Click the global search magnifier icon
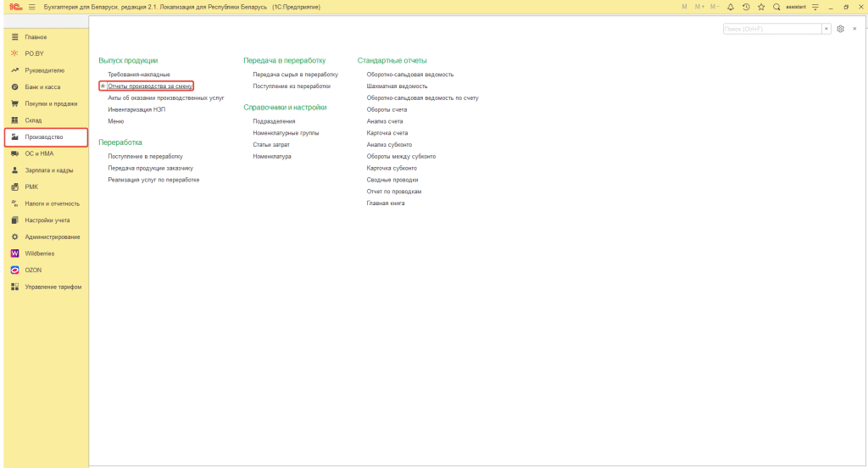 pyautogui.click(x=776, y=7)
